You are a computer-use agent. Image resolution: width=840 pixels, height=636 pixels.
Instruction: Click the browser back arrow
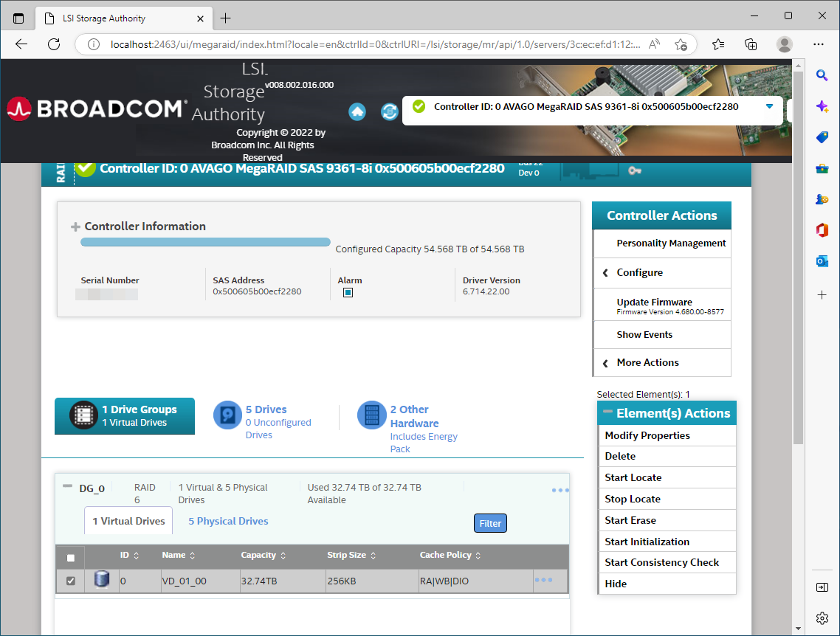pyautogui.click(x=21, y=44)
